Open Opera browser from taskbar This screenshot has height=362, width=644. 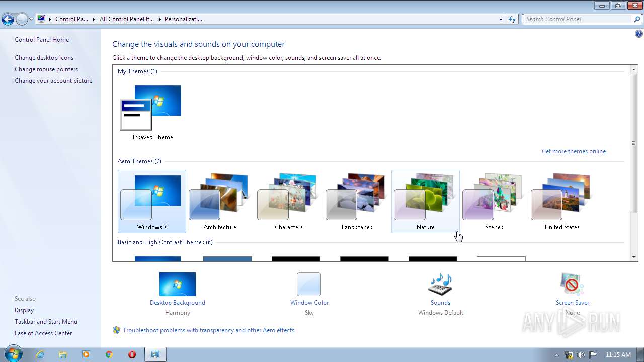coord(132,354)
